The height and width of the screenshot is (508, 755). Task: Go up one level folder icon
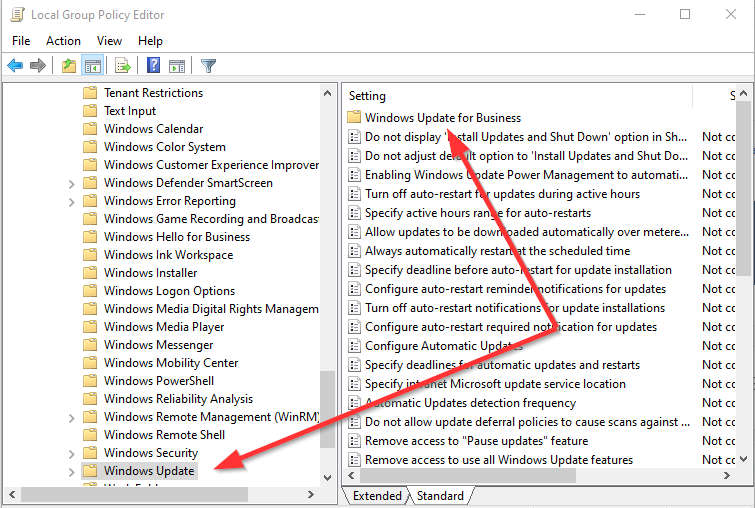click(69, 65)
